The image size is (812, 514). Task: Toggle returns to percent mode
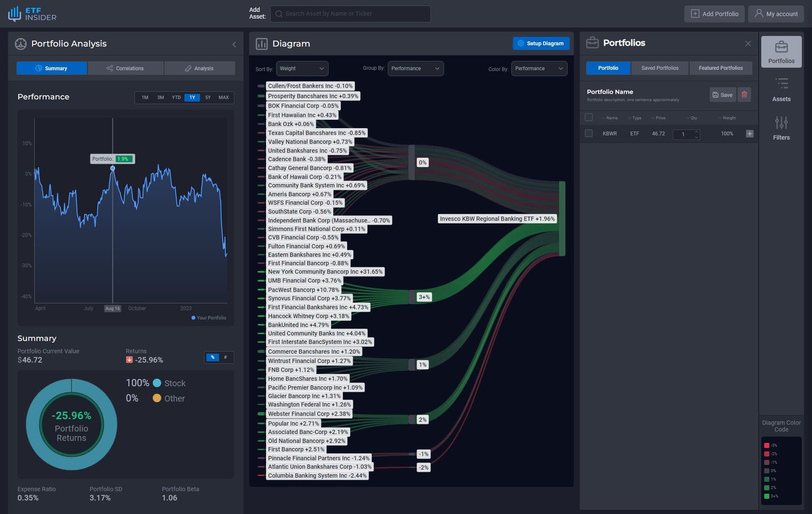(x=212, y=357)
